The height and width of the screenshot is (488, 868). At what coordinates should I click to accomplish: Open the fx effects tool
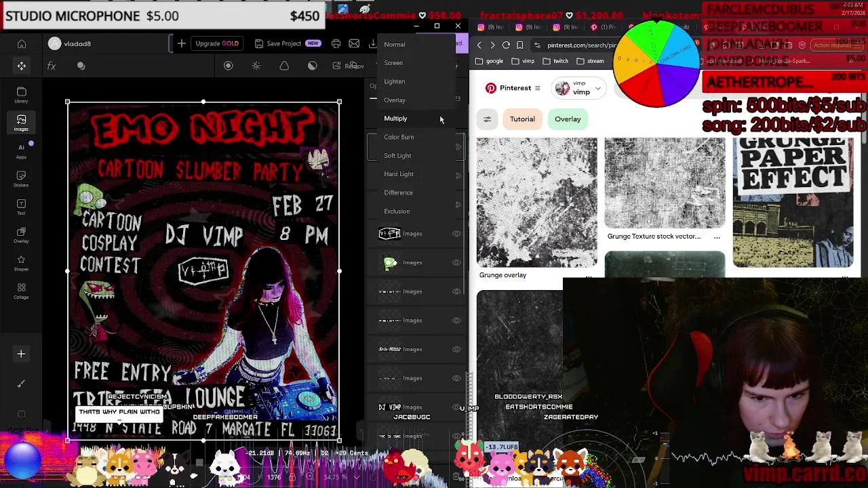[x=52, y=66]
